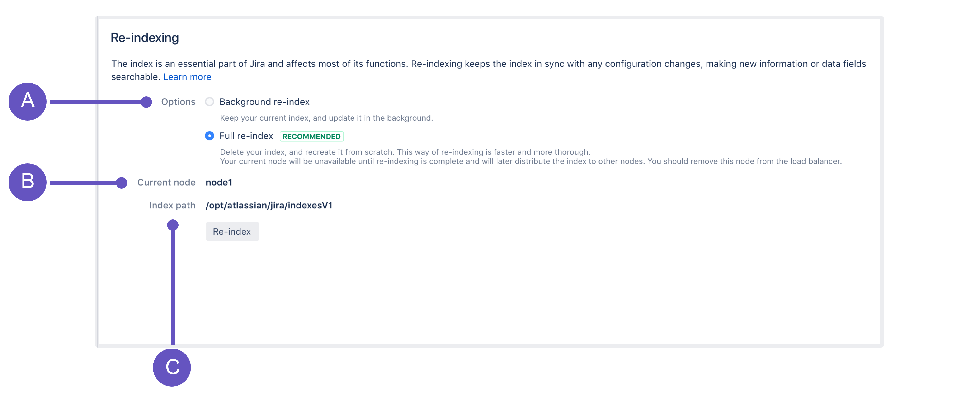Click the Full re-index label text
This screenshot has height=396, width=980.
(246, 136)
